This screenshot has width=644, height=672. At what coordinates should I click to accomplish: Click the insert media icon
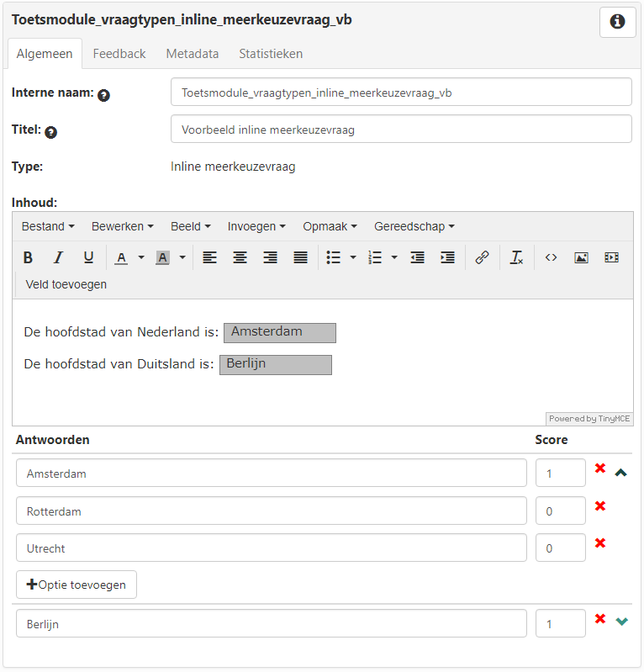tap(611, 257)
